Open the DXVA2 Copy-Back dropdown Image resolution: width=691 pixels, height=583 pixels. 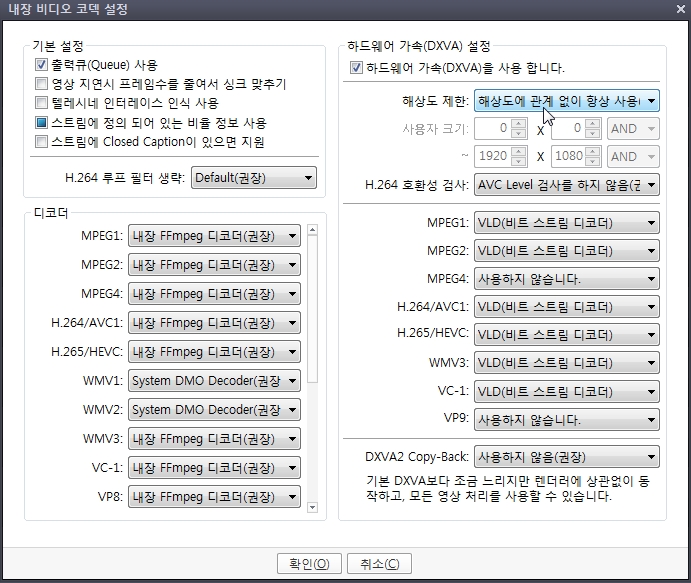[x=566, y=457]
